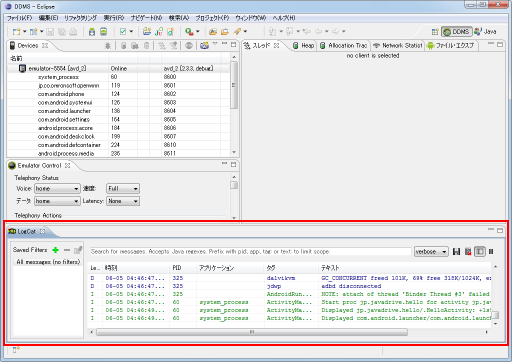
Task: Open the dropdown arrow beside the checkbox icon
Action: pos(131,32)
